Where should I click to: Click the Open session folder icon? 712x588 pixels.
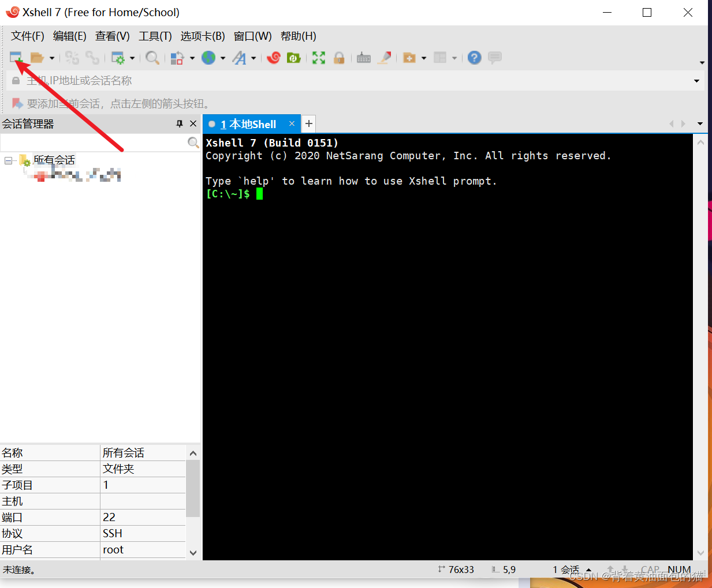[38, 58]
